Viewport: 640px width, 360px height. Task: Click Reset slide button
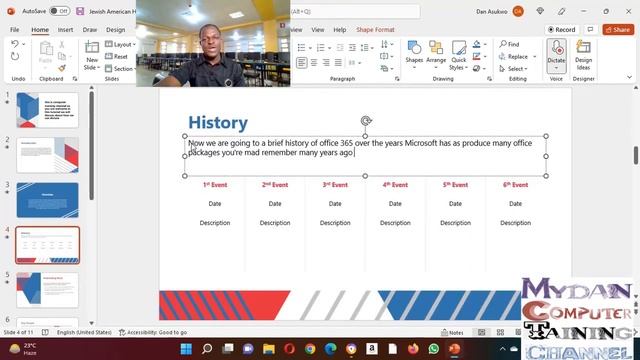point(116,56)
